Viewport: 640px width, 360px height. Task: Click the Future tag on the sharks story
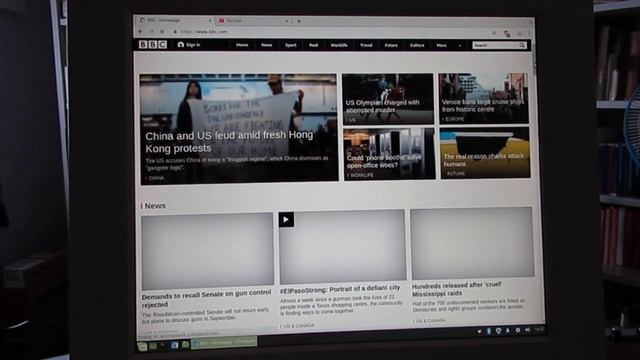pos(456,174)
